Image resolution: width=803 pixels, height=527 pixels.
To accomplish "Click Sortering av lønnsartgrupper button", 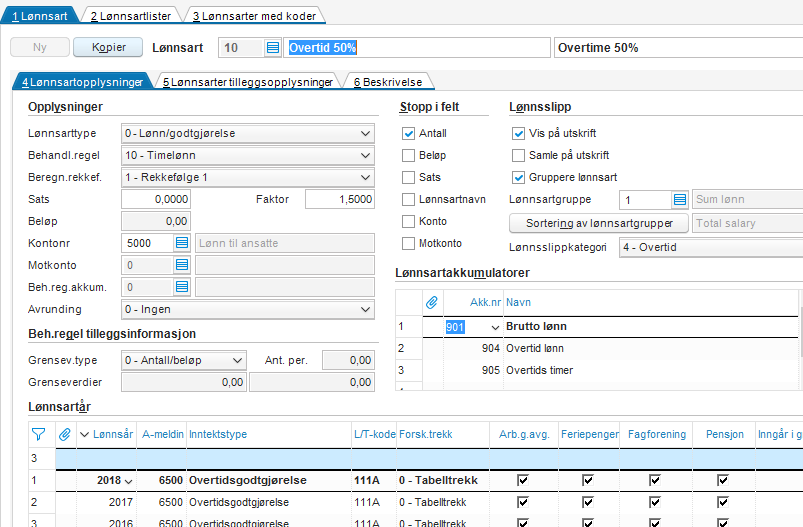I will click(x=599, y=223).
